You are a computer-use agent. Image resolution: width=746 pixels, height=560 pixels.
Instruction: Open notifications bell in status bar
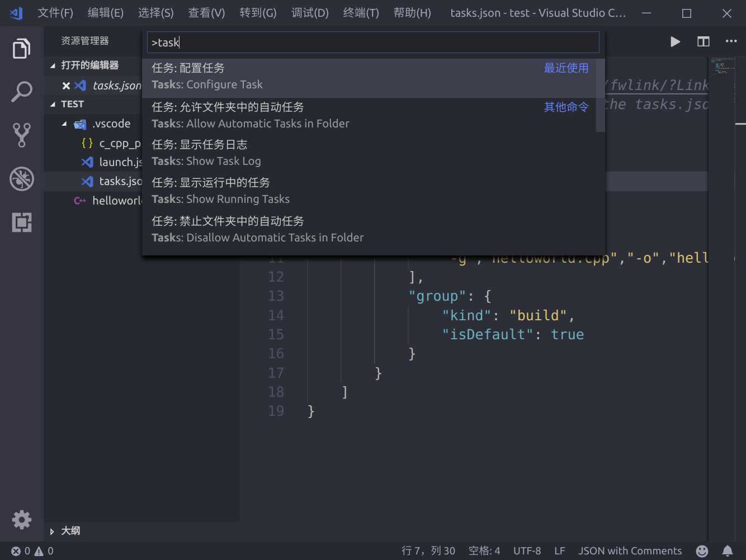point(728,551)
